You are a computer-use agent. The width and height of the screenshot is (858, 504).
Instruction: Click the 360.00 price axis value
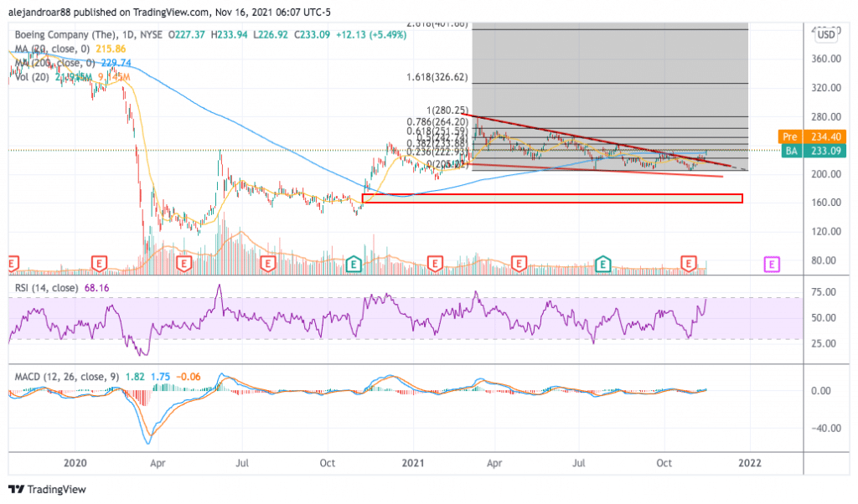tap(825, 59)
